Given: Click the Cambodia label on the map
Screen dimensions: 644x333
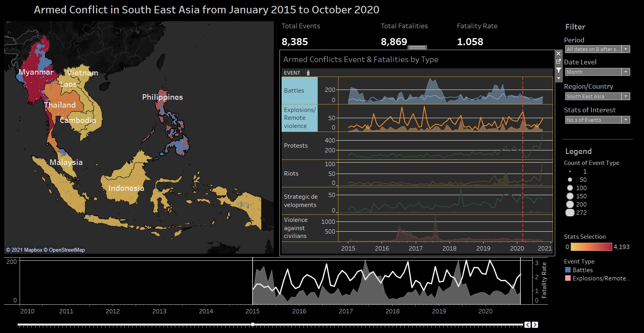Looking at the screenshot, I should point(78,120).
